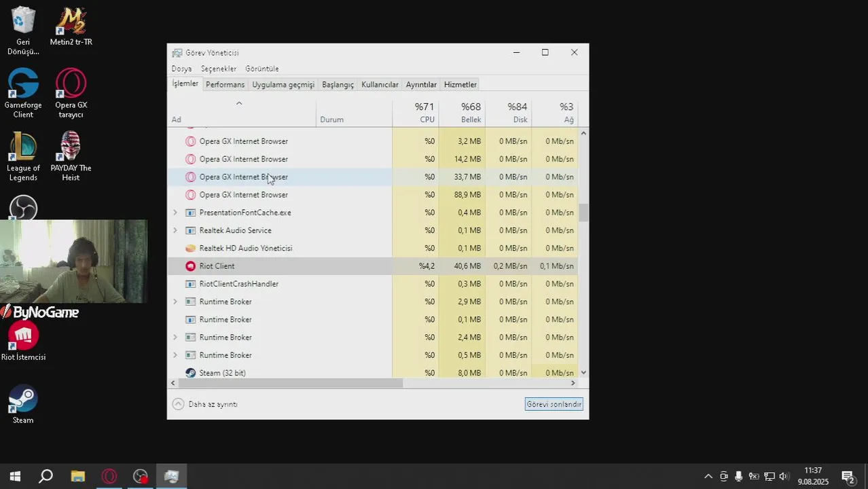This screenshot has width=868, height=489.
Task: Sort by the CPU column header
Action: pyautogui.click(x=416, y=113)
